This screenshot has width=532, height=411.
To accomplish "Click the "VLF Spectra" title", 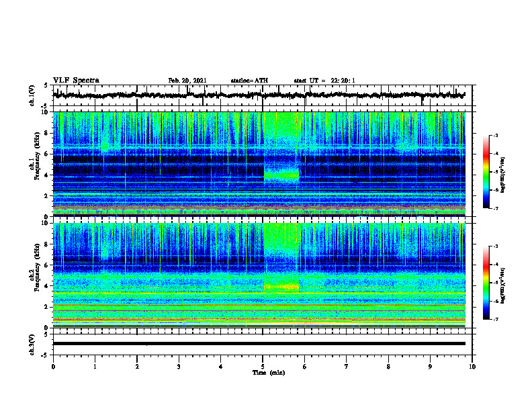I will [x=76, y=80].
